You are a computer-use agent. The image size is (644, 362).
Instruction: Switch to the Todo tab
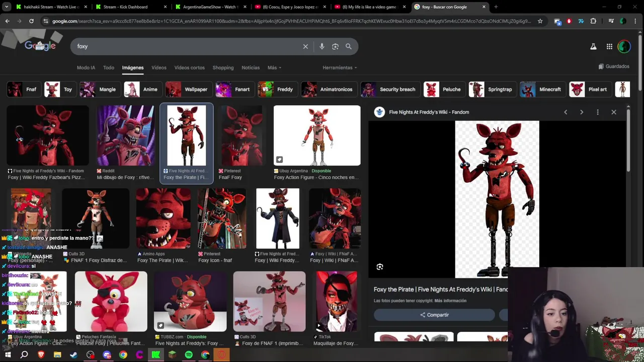[x=109, y=67]
